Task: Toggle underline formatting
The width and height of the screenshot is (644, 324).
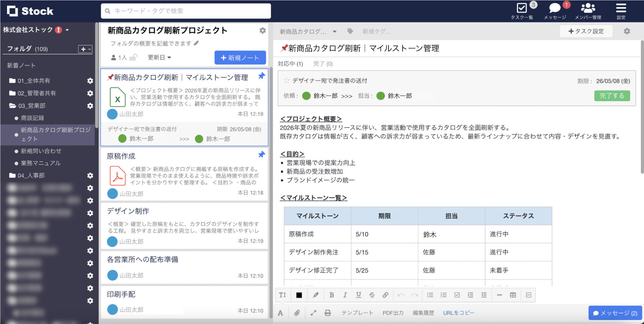Action: (359, 295)
